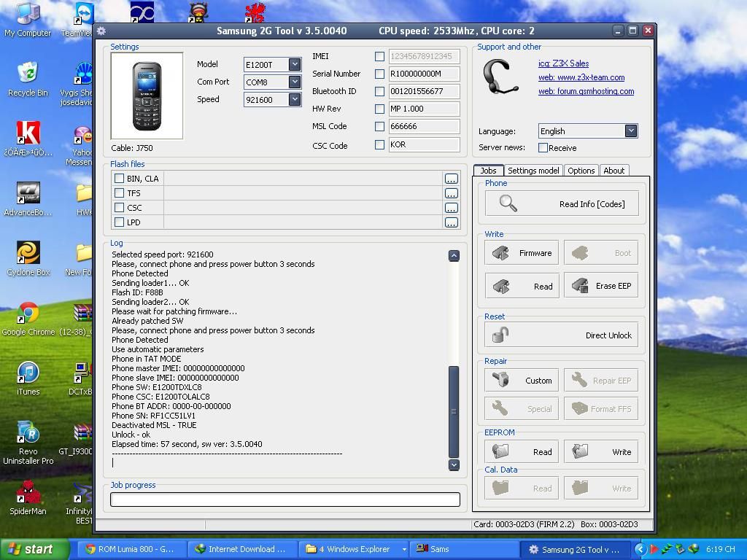Screen dimensions: 747x560
Task: Open the About tab
Action: [614, 171]
